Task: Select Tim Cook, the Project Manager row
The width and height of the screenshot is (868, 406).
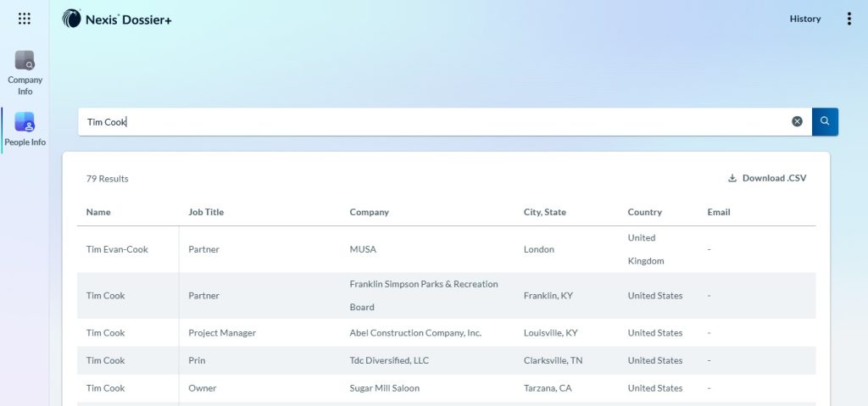Action: 105,333
